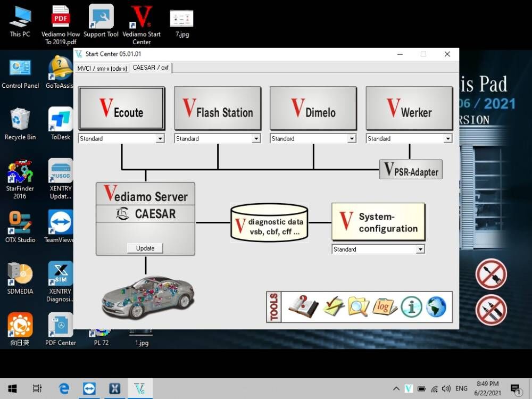
Task: Open Edge browser from the taskbar
Action: (64, 388)
